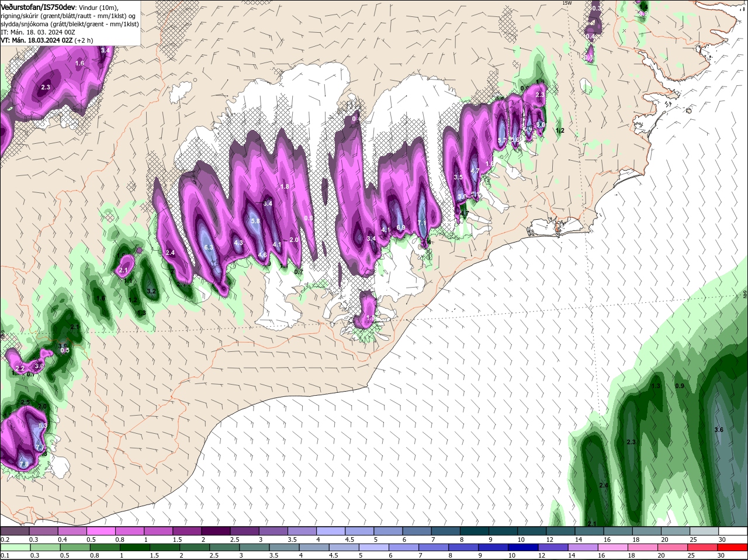Click the 7.8 value in the lower-left snow area

point(24,464)
